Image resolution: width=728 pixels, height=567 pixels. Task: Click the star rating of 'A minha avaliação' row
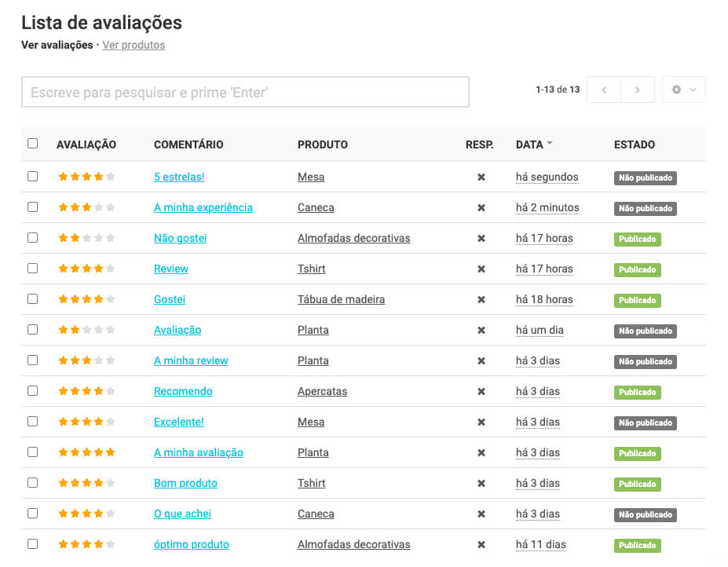point(86,453)
